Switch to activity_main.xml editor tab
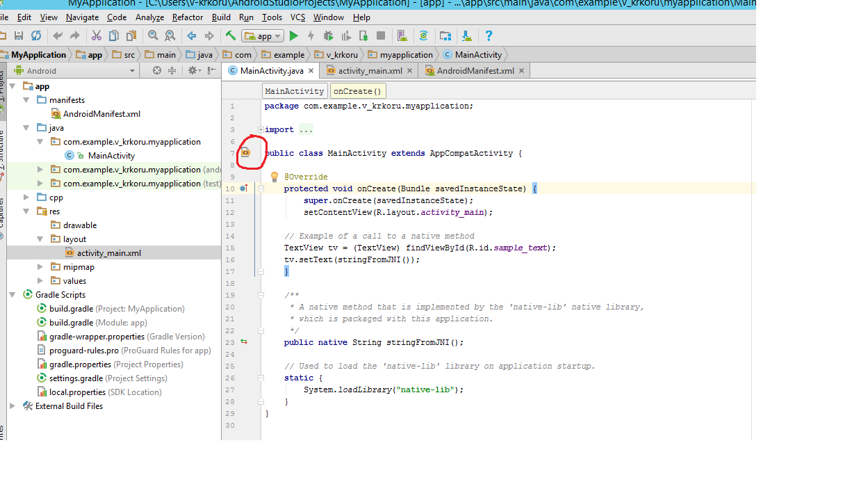 370,70
